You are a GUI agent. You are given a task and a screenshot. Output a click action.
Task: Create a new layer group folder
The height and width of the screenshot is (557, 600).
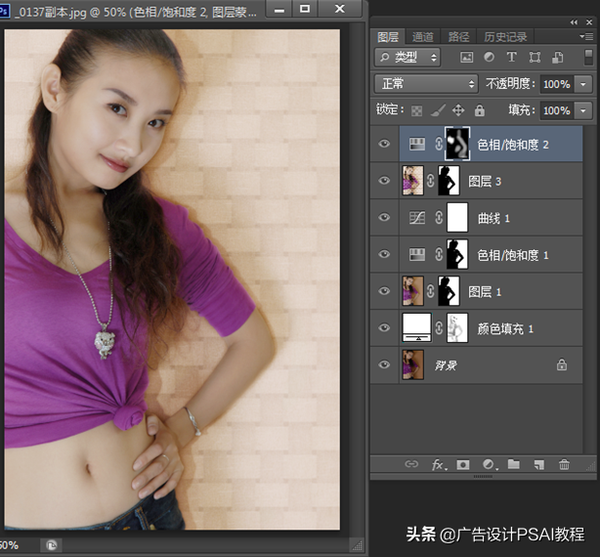point(513,465)
